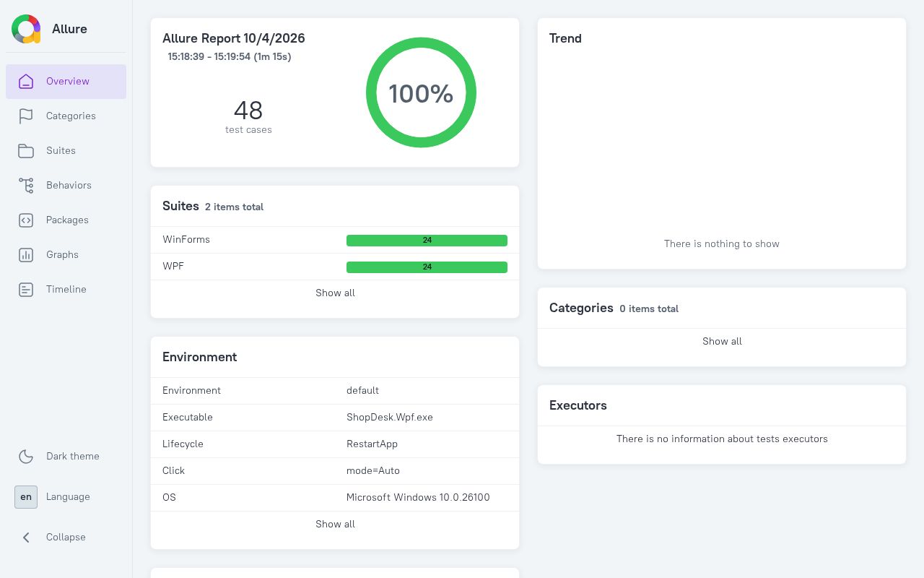Click the 'en' language badge

(x=26, y=497)
